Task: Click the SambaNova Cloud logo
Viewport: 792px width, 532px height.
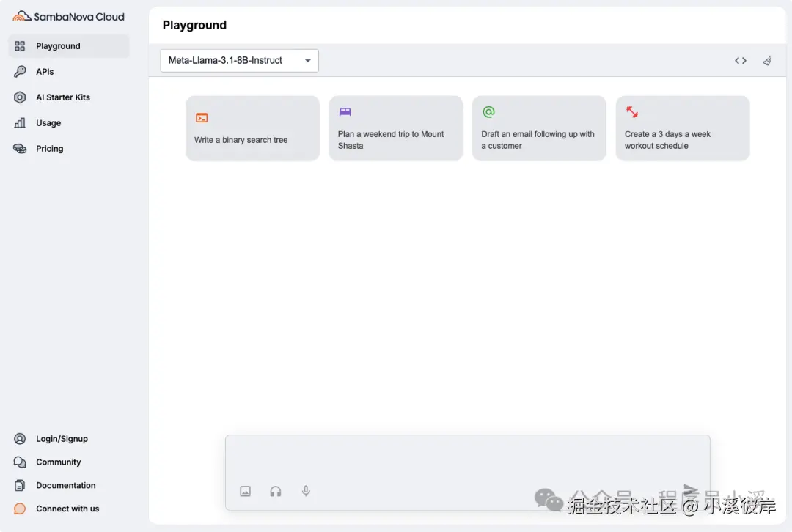Action: [68, 15]
